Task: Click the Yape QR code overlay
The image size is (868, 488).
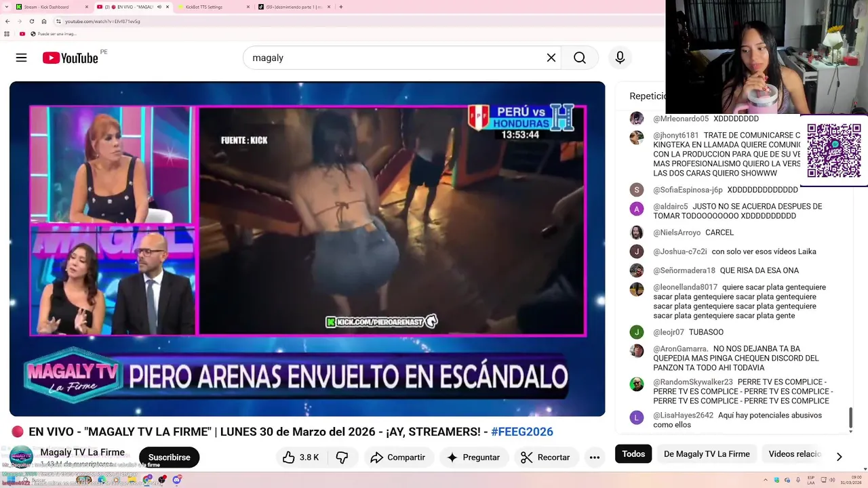Action: coord(834,150)
